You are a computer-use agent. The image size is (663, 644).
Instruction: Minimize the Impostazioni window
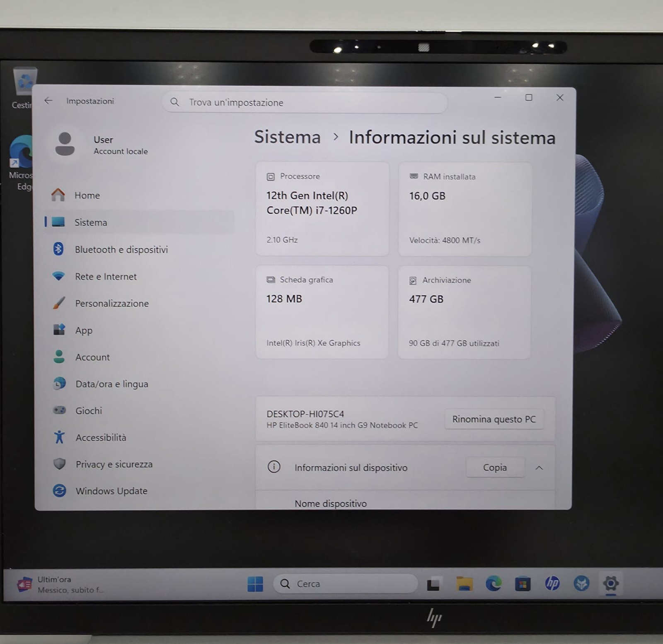click(x=498, y=97)
